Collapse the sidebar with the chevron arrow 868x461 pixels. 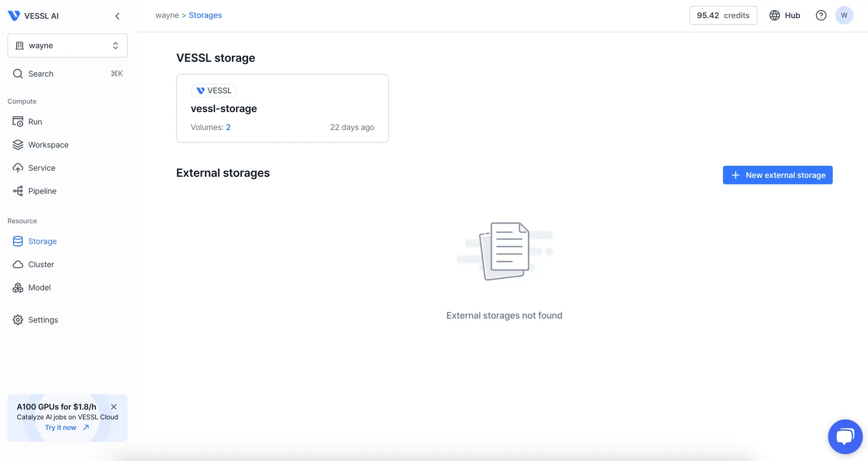pos(118,16)
